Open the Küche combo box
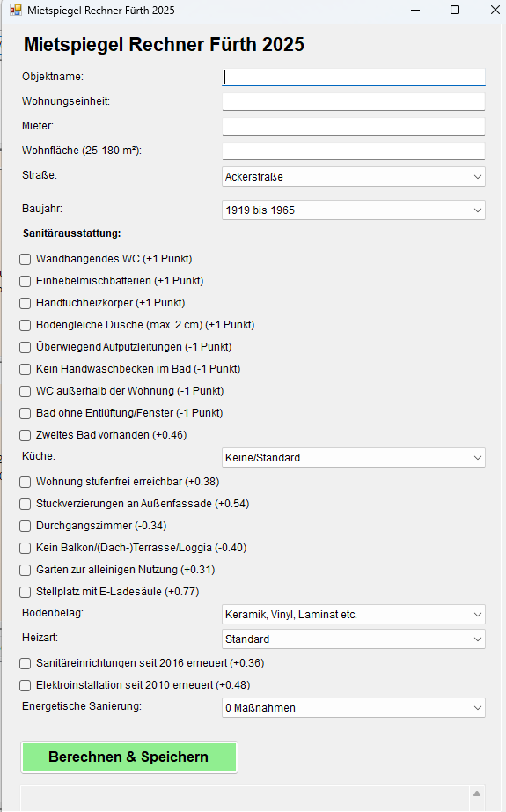 tap(354, 458)
